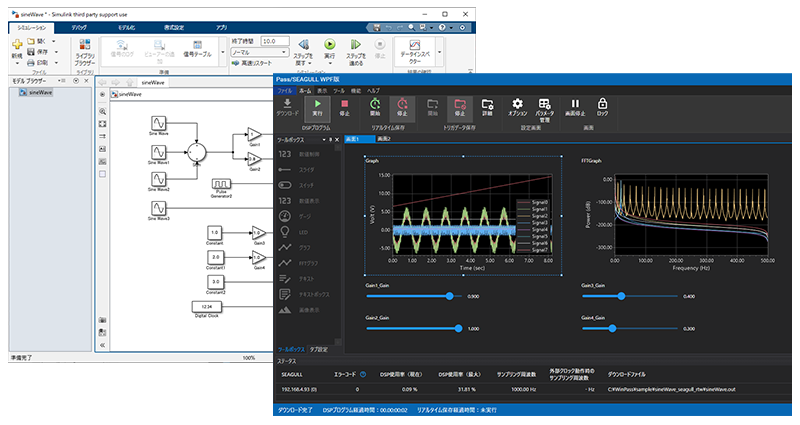800x425 pixels.
Task: Click Simulink stop time input field
Action: point(275,41)
